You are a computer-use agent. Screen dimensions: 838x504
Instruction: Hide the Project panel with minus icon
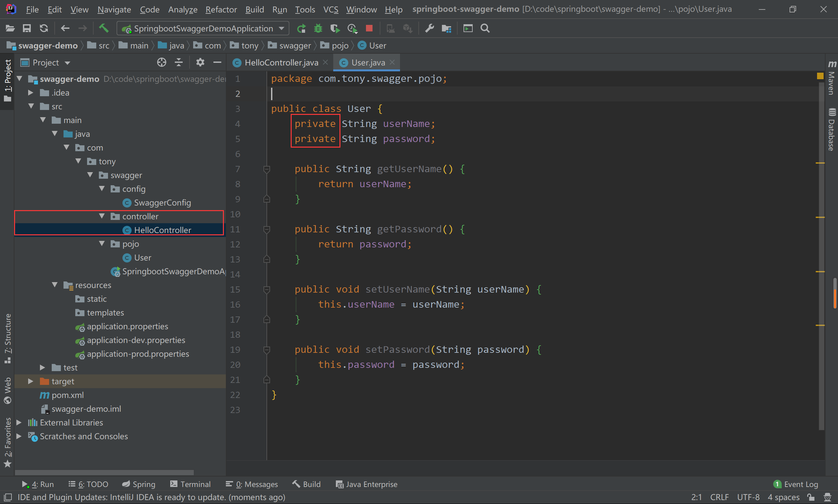217,63
